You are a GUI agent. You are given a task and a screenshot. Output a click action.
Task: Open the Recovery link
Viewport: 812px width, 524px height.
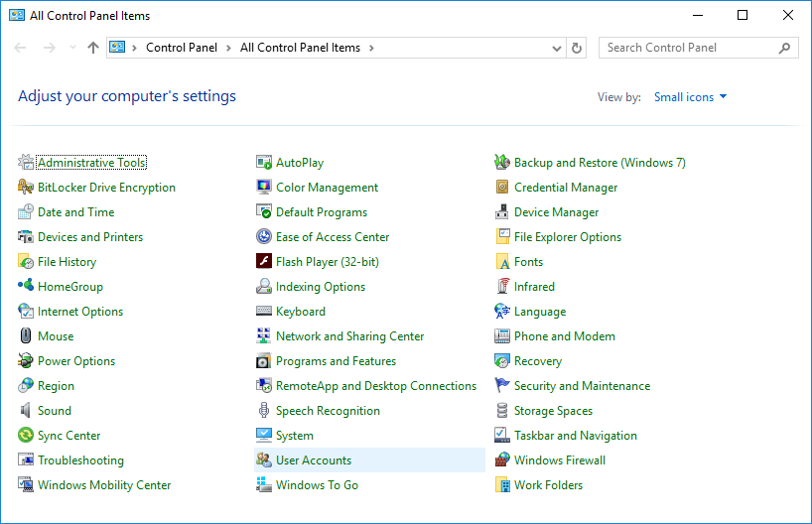click(x=538, y=361)
